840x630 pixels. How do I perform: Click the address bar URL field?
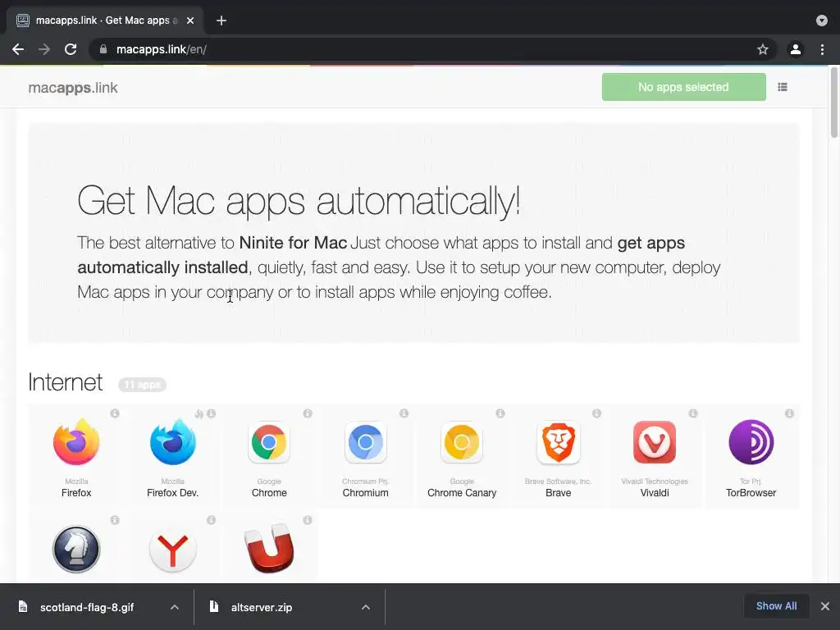428,49
